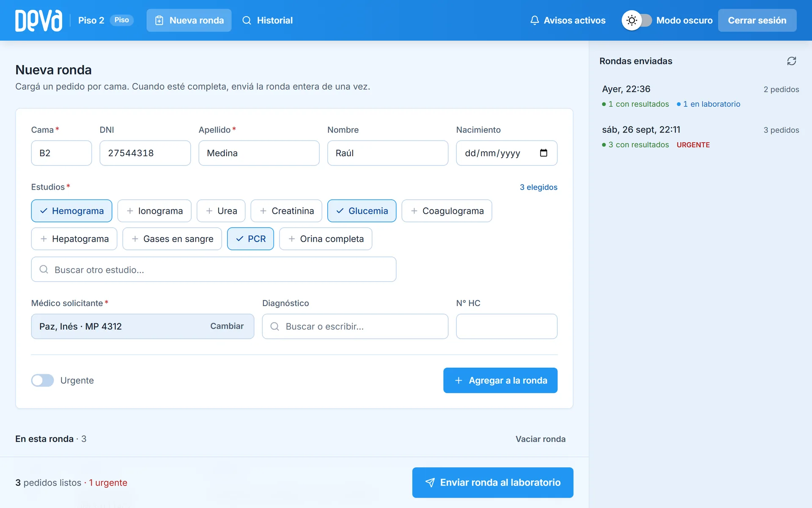Click Cambiar on Médico solicitante
This screenshot has height=508, width=812.
tap(227, 326)
